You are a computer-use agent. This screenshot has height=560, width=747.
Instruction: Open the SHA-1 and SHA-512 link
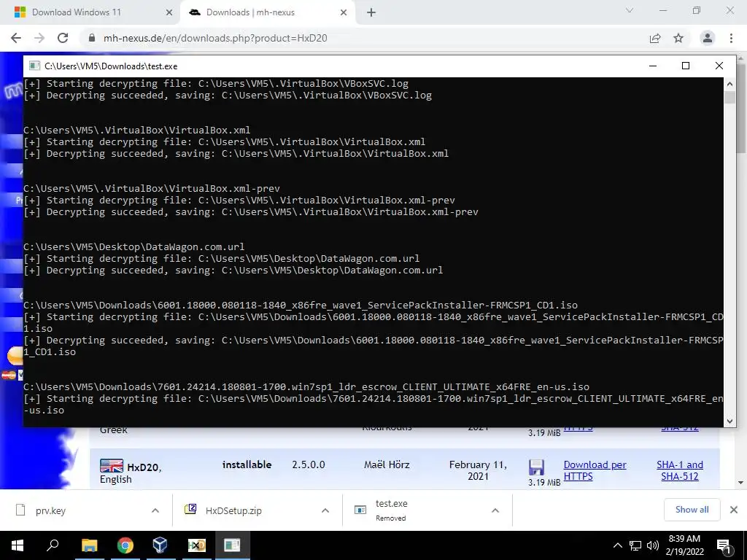(680, 470)
